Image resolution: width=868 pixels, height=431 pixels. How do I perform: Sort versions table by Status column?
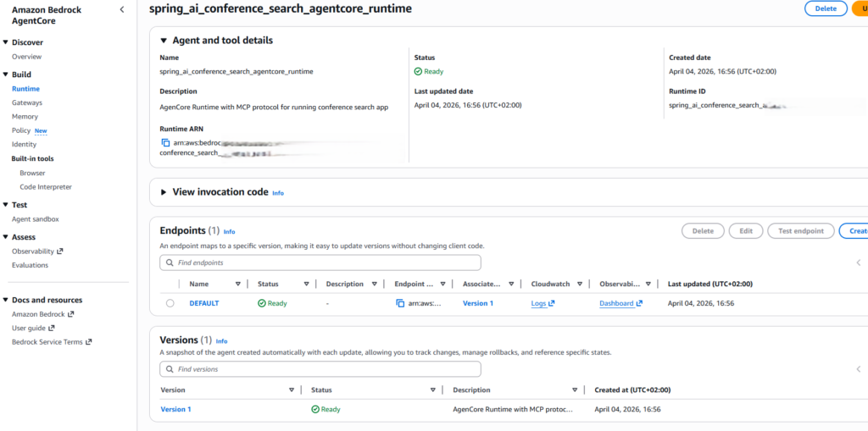pos(433,390)
